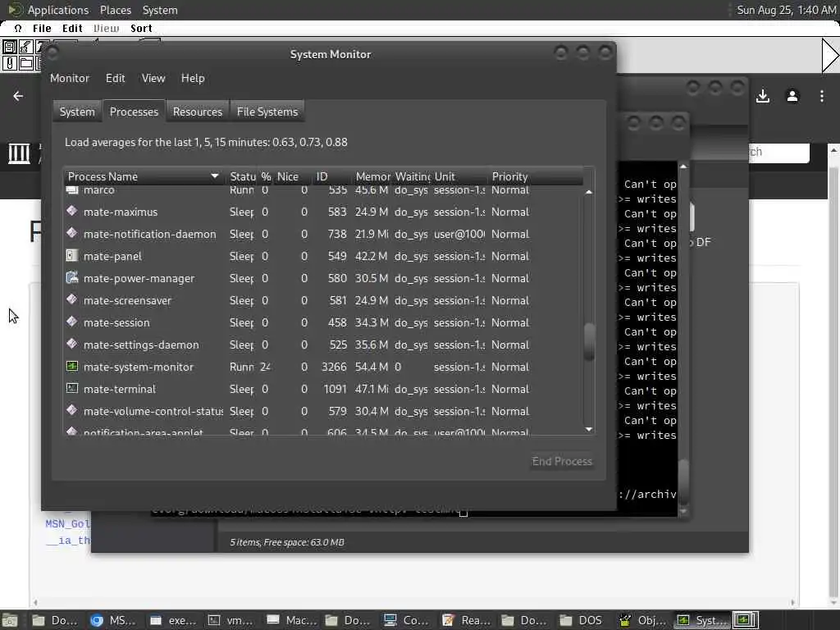Select the Processes tab
The height and width of the screenshot is (630, 840).
[x=134, y=112]
